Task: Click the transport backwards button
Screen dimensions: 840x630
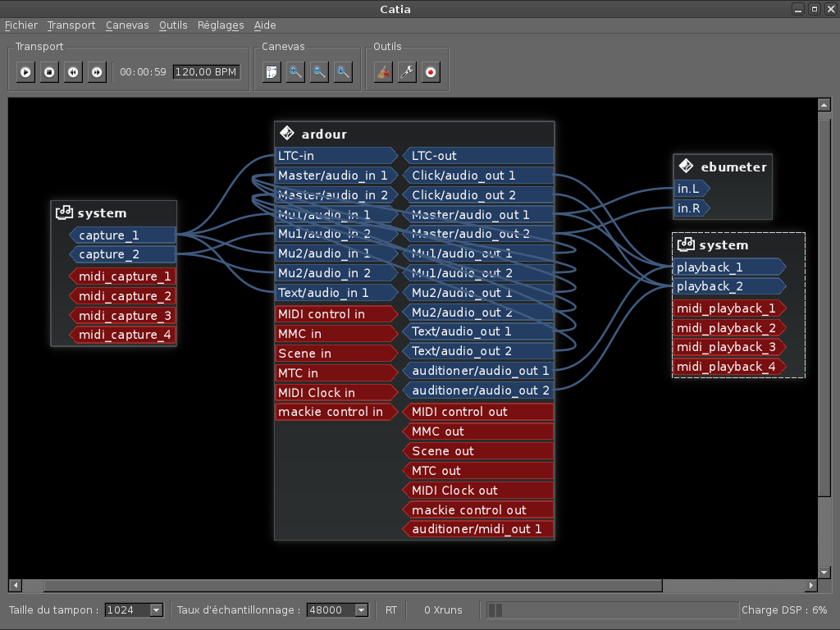Action: click(x=73, y=72)
